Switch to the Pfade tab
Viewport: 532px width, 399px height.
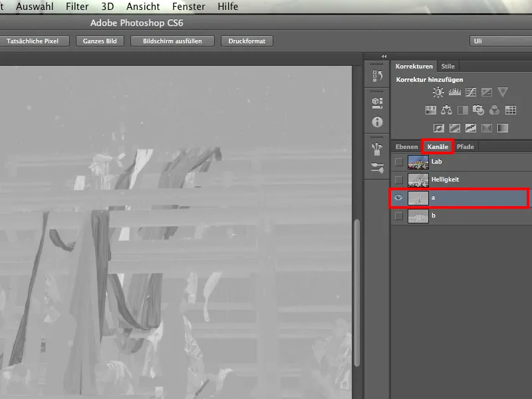tap(465, 146)
